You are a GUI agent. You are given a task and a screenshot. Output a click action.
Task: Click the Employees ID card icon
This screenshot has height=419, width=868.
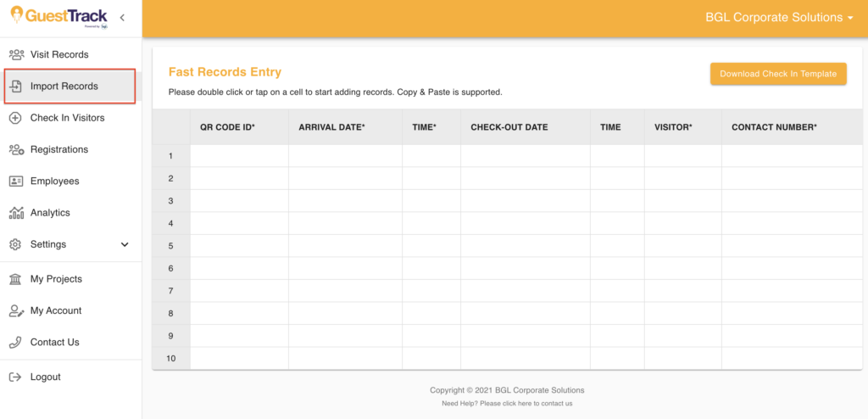(x=16, y=182)
